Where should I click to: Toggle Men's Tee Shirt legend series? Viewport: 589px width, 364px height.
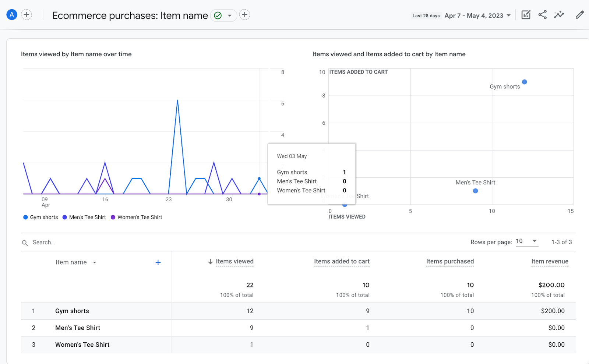tap(84, 218)
